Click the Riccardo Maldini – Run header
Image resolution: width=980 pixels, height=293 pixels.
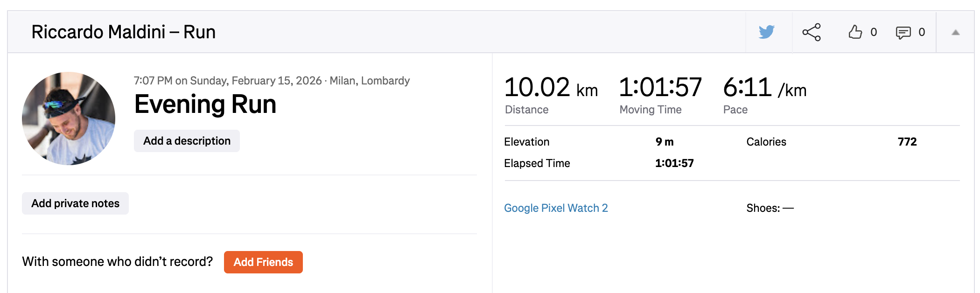click(x=123, y=32)
